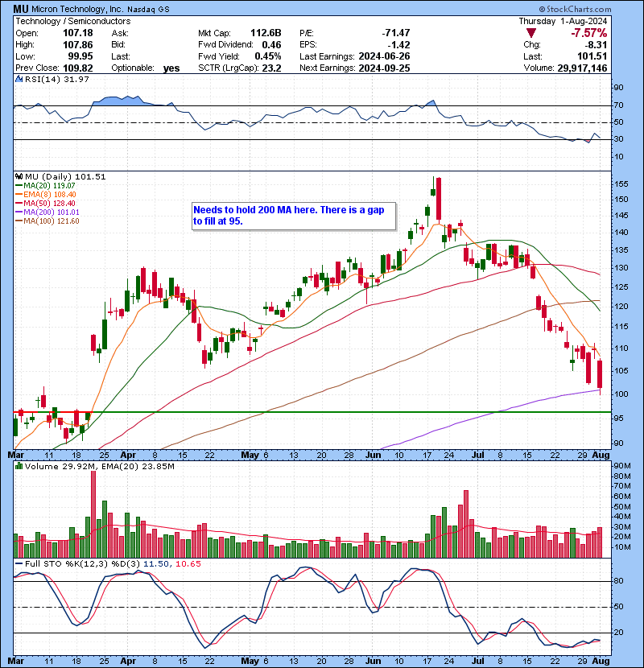Click the peak red candle above 155

[439, 200]
